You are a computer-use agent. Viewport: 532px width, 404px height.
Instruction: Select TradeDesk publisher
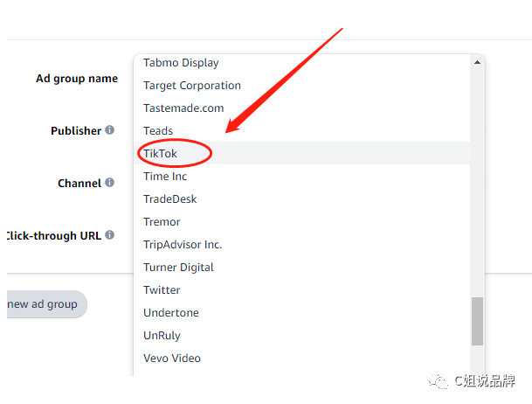302,199
